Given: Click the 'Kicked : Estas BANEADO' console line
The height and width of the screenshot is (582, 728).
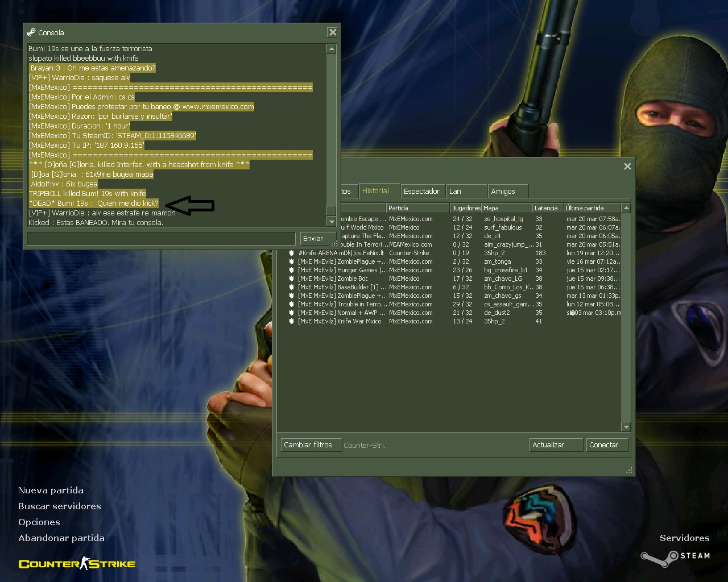Looking at the screenshot, I should [x=96, y=222].
